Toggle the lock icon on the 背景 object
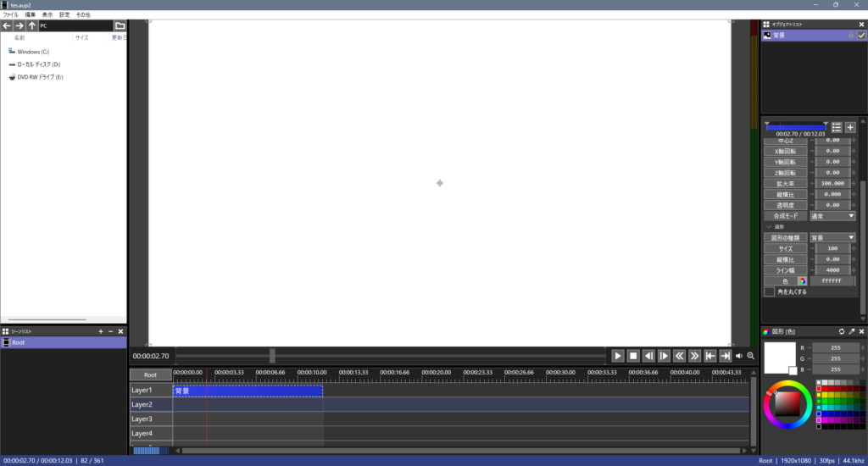868x466 pixels. pos(851,36)
